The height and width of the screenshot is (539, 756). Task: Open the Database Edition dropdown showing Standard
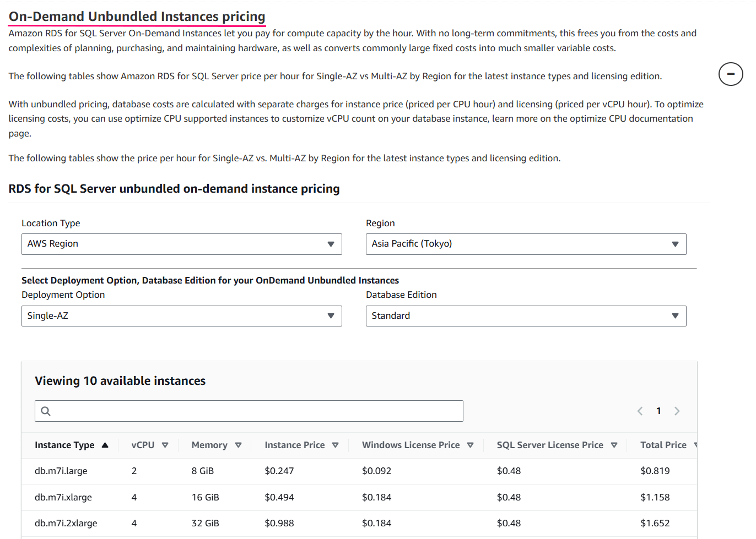[526, 316]
